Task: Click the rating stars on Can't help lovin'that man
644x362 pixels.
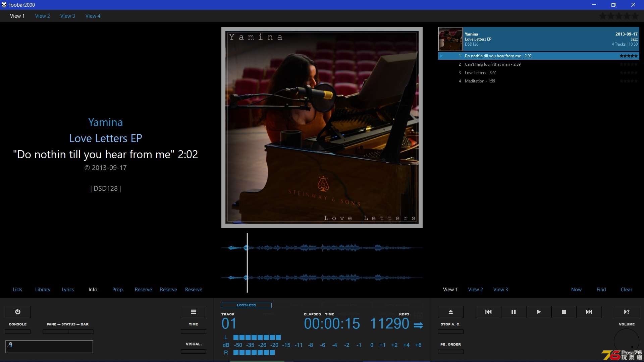Action: [629, 64]
